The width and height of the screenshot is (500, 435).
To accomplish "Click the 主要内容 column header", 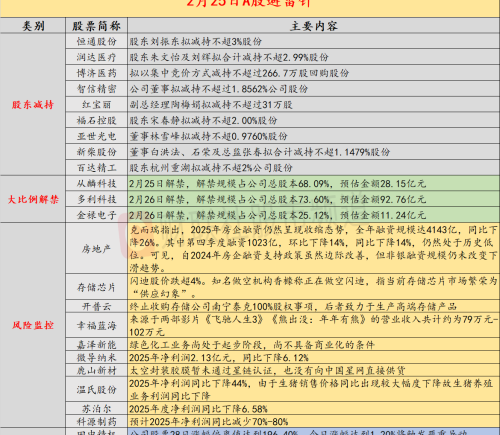I will point(313,26).
